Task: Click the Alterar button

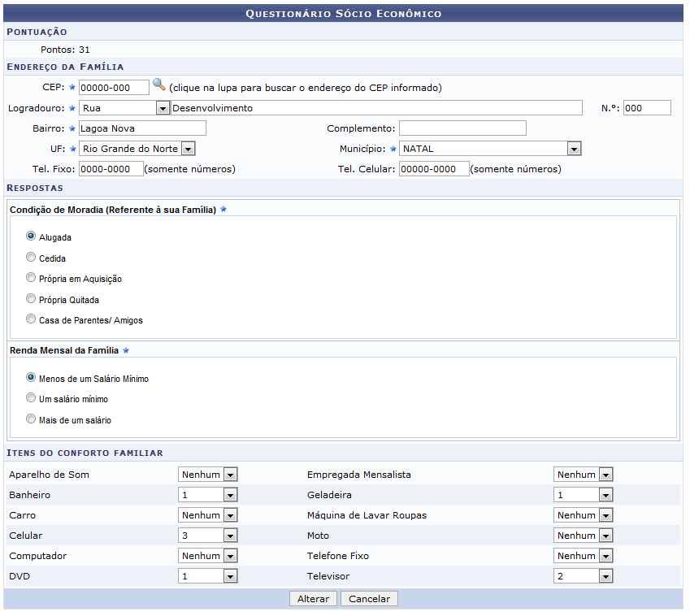Action: [x=313, y=599]
